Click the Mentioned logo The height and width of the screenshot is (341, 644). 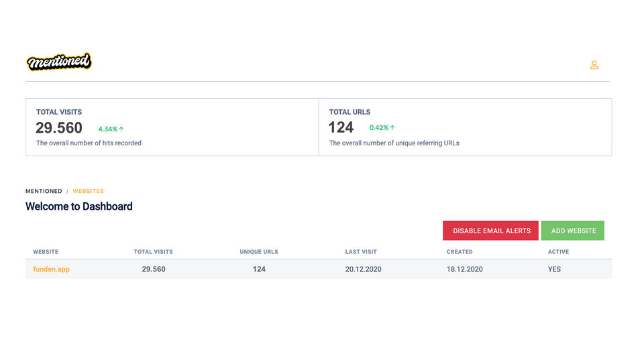(59, 62)
